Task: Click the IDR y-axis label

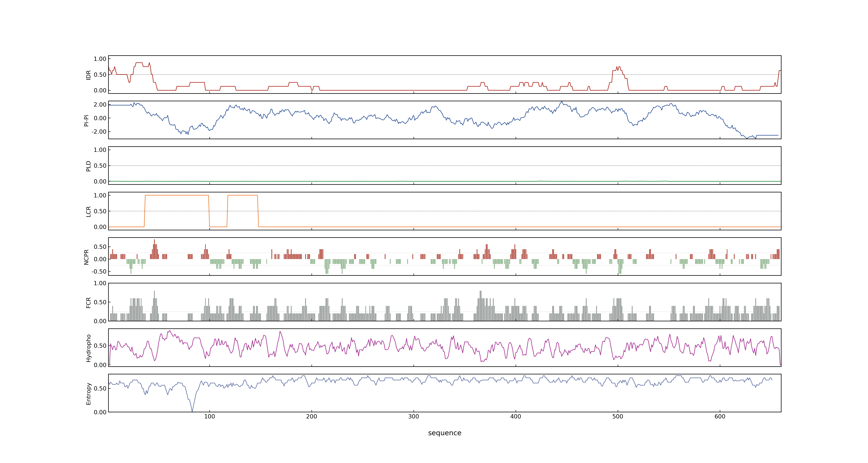Action: [88, 75]
